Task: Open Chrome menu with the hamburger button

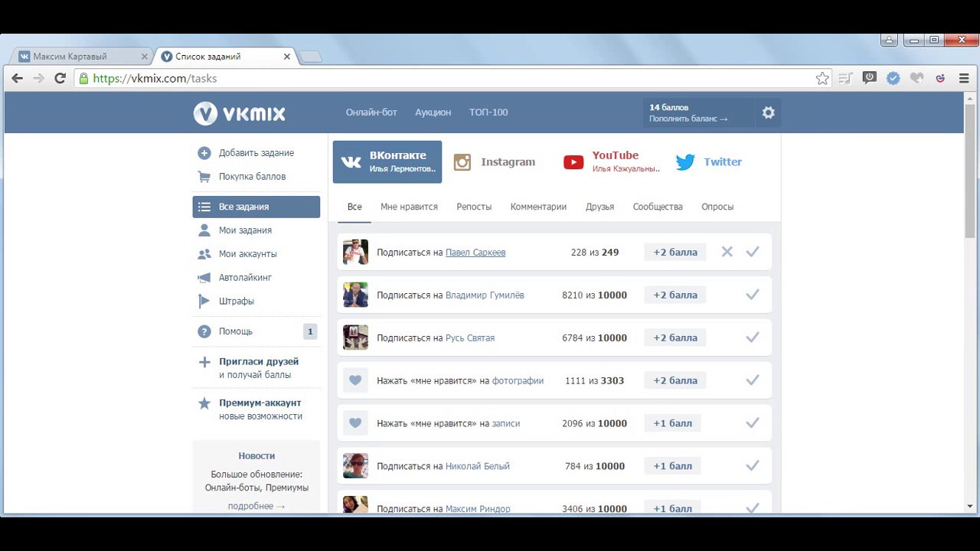Action: 964,78
